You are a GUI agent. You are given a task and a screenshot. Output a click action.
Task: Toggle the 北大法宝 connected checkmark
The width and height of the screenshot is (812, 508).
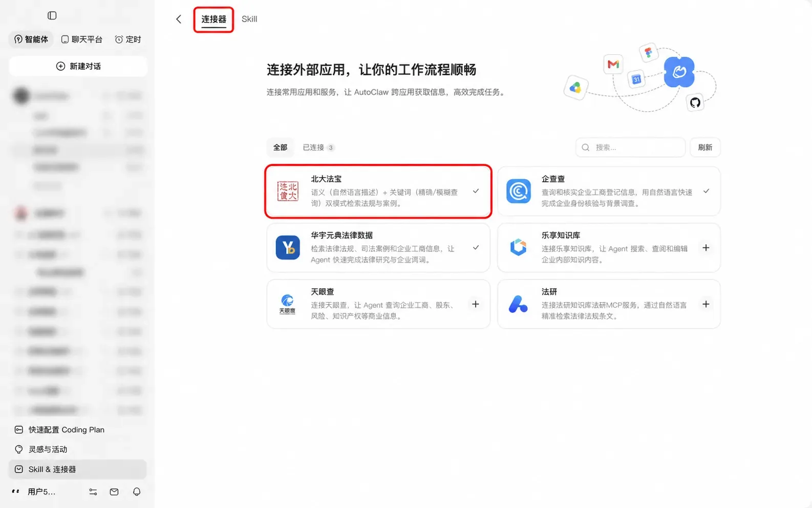pyautogui.click(x=476, y=191)
